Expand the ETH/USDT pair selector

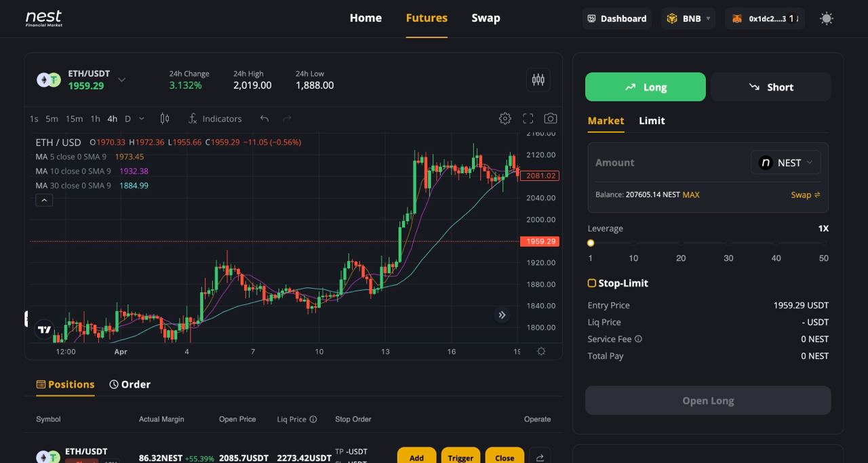click(121, 80)
